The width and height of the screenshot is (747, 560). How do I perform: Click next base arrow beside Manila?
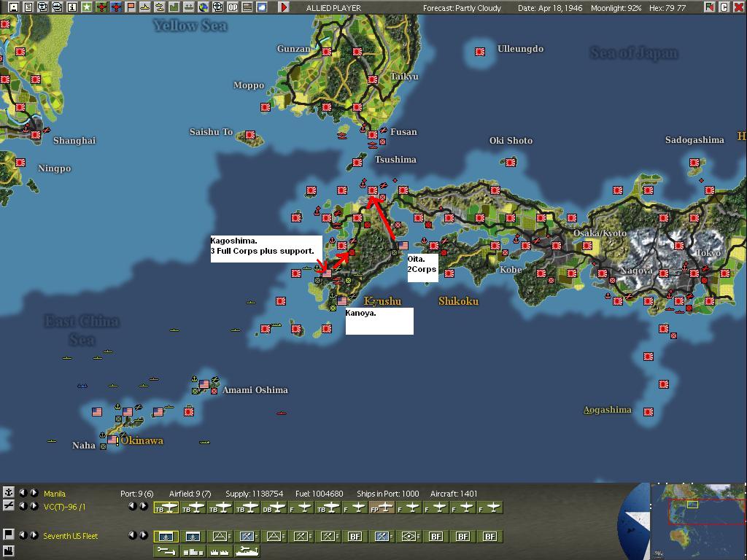(x=34, y=492)
